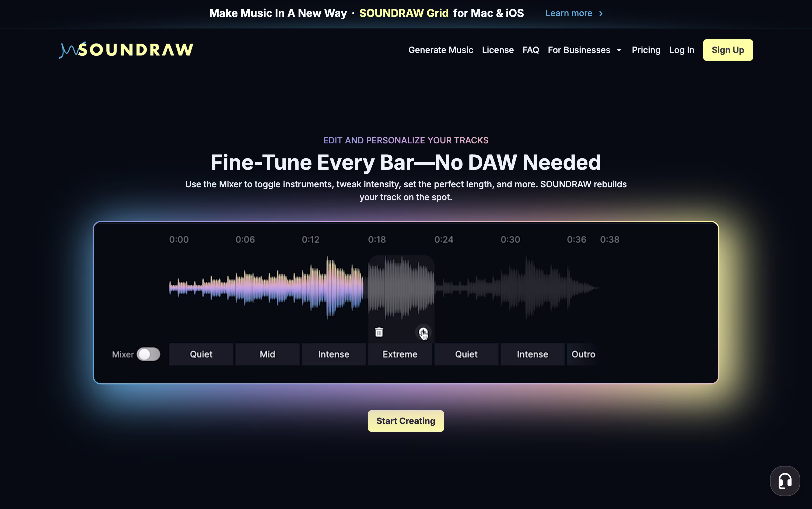Click the dim unplayed waveform after 0:24
The height and width of the screenshot is (509, 812).
(517, 288)
